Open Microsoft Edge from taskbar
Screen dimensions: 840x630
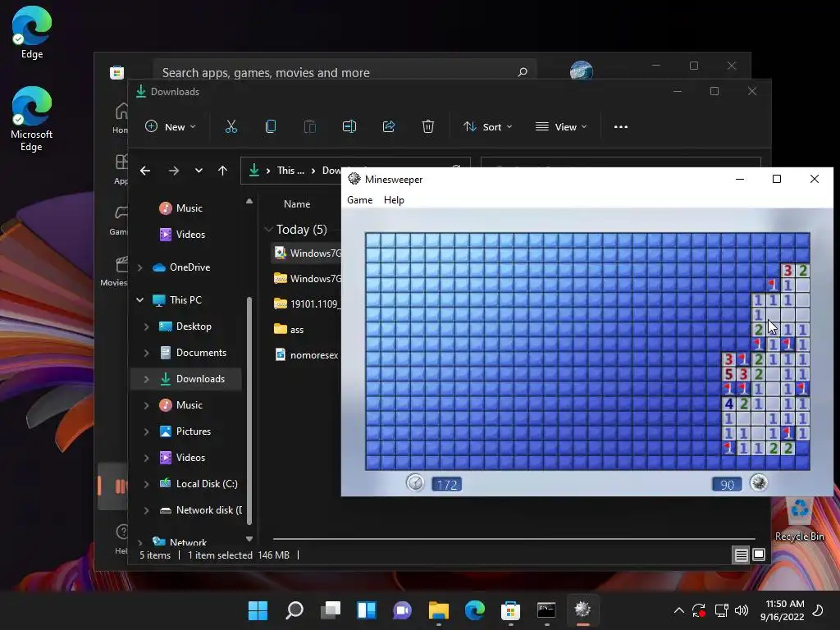click(x=475, y=609)
